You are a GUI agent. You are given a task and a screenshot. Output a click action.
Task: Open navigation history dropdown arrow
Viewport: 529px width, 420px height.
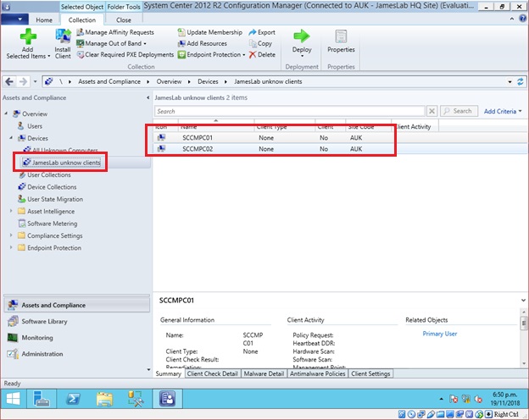pos(35,81)
